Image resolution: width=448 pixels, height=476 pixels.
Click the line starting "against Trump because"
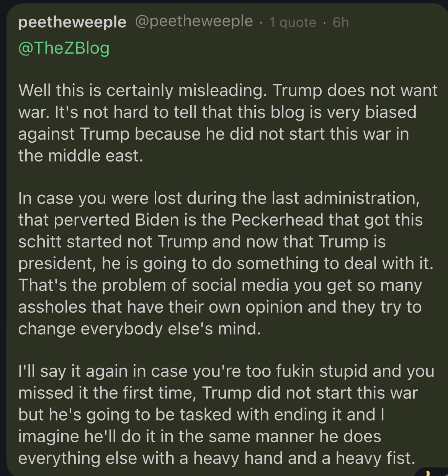213,134
